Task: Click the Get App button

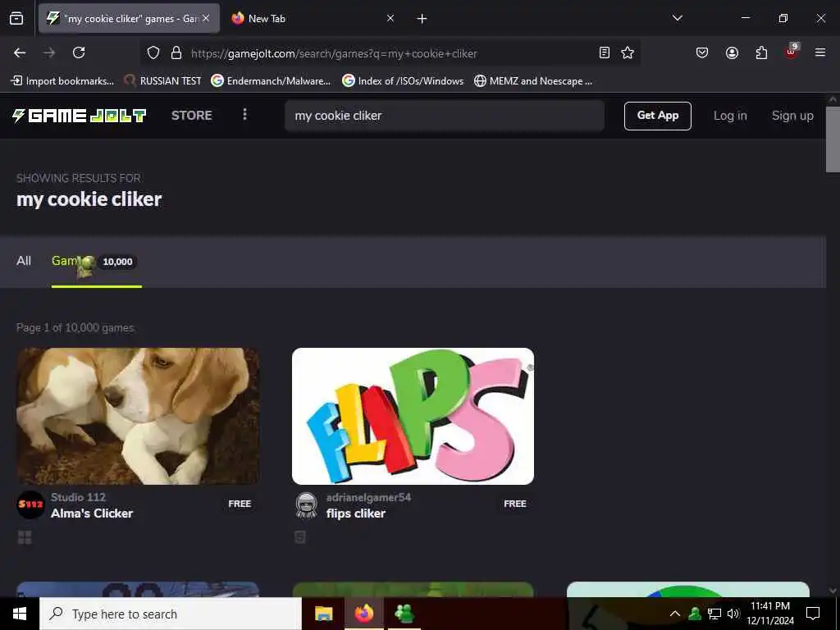Action: point(657,116)
